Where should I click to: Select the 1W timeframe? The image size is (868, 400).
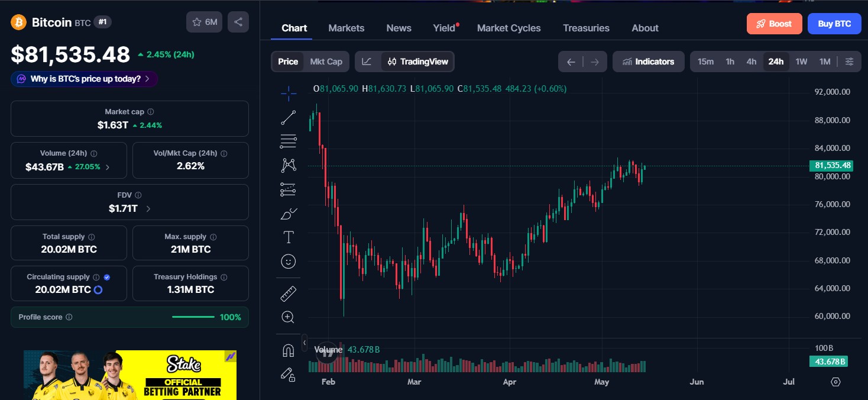pos(801,62)
